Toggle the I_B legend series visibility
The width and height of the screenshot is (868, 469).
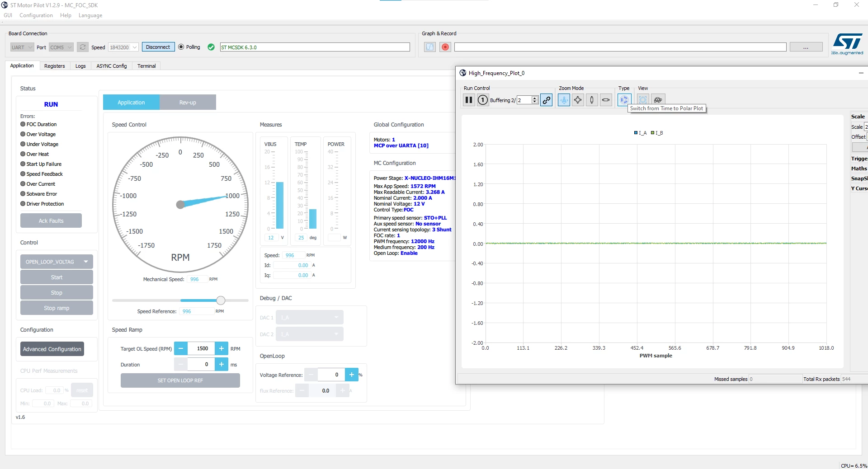coord(657,133)
